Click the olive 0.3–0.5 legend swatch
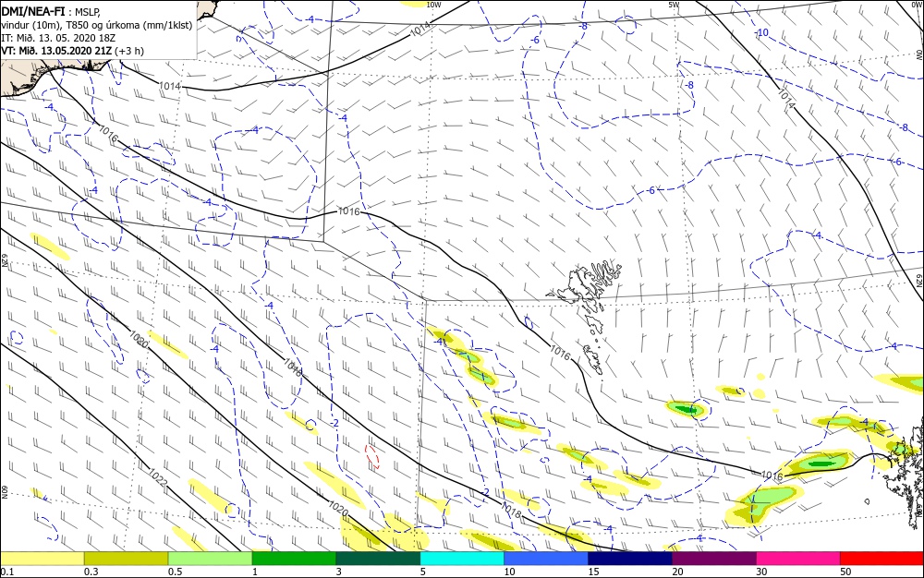924x578 pixels. coord(126,559)
